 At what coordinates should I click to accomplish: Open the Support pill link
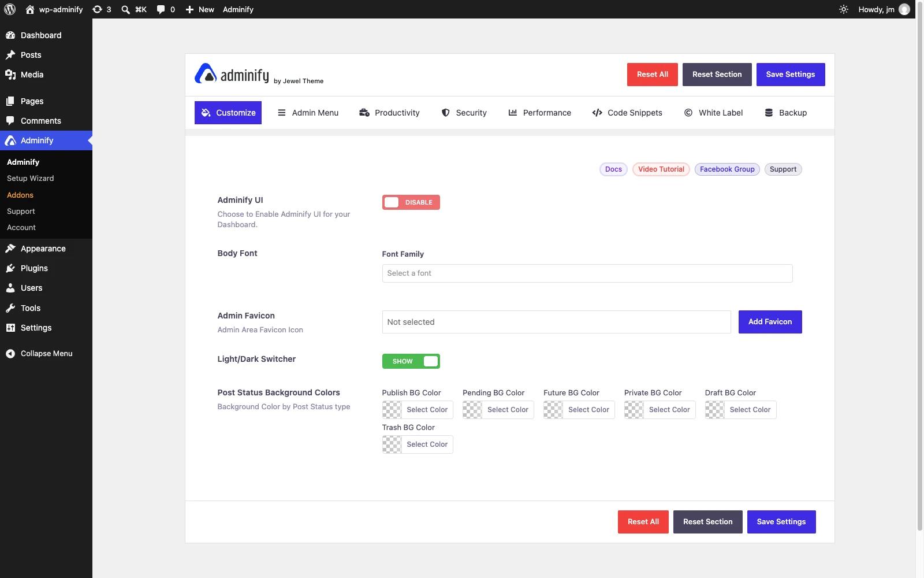coord(783,169)
